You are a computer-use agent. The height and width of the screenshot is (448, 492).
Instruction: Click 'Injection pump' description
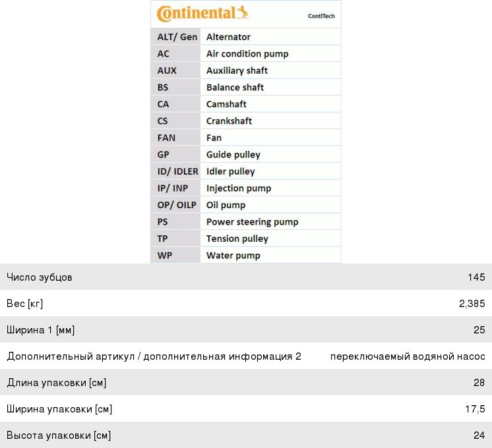pos(239,188)
